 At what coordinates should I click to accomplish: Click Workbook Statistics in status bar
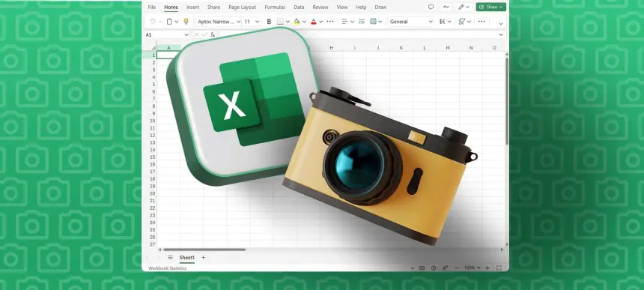click(167, 268)
